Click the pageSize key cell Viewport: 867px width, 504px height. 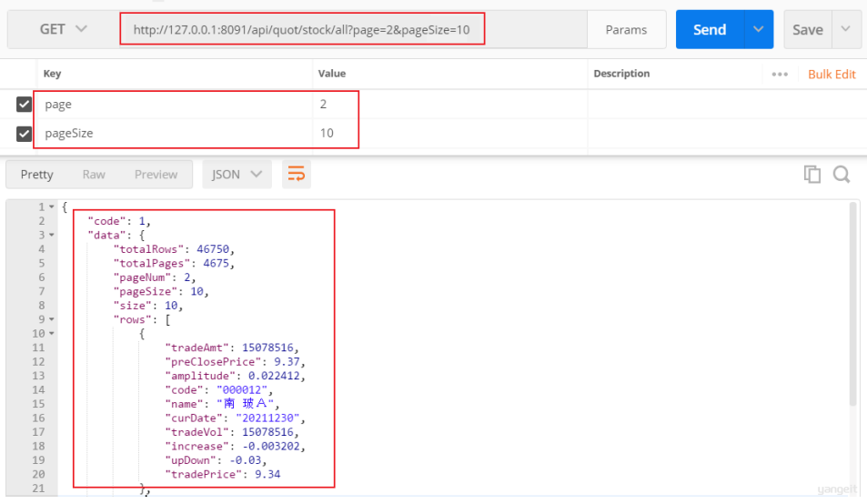point(174,133)
